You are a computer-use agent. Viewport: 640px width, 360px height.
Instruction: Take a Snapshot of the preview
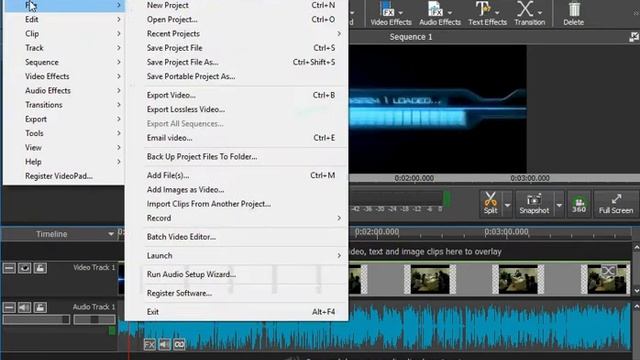pos(534,203)
